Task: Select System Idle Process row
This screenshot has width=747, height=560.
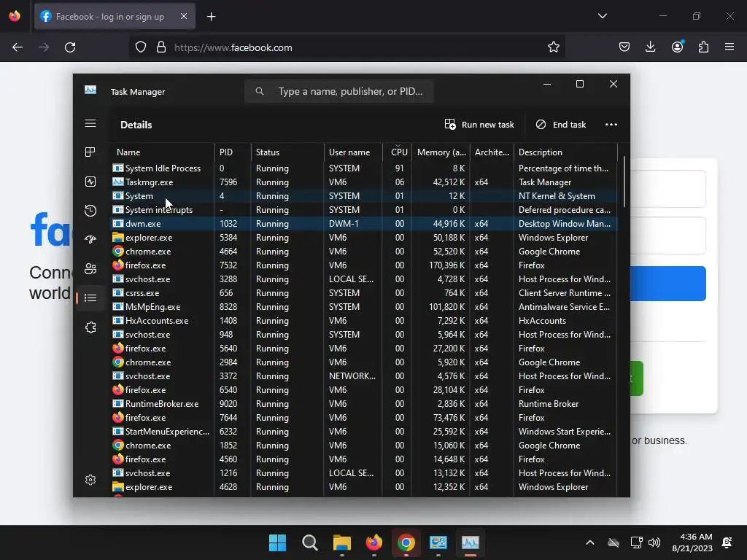Action: click(x=364, y=168)
